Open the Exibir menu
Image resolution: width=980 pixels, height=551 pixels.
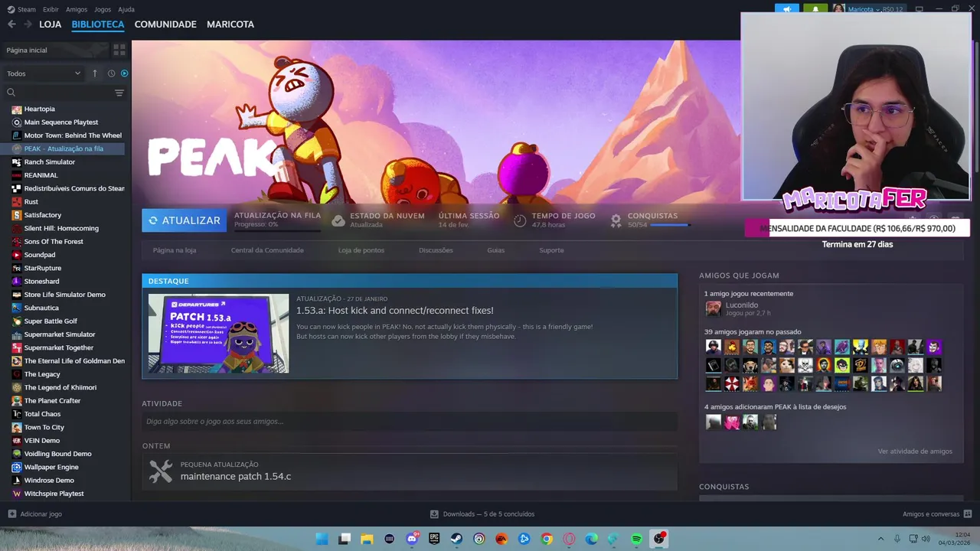coord(51,9)
